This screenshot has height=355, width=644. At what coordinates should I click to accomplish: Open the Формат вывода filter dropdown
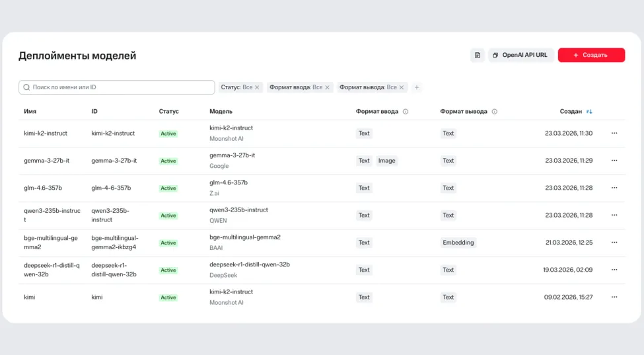tap(367, 87)
